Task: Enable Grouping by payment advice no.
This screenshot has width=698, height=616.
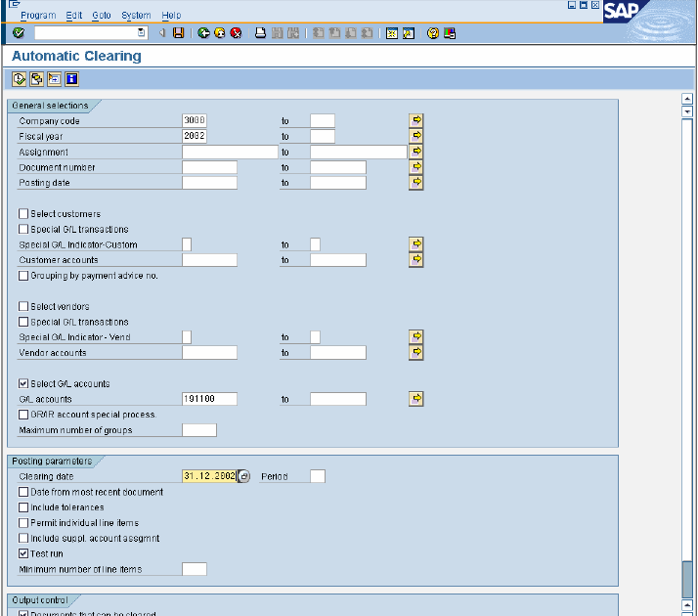Action: click(23, 276)
